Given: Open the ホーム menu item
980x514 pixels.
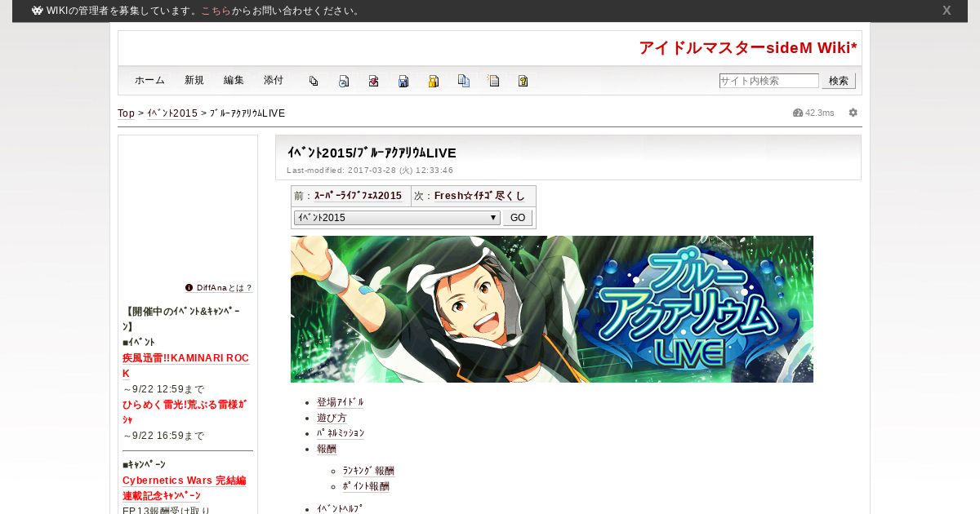Looking at the screenshot, I should (149, 81).
